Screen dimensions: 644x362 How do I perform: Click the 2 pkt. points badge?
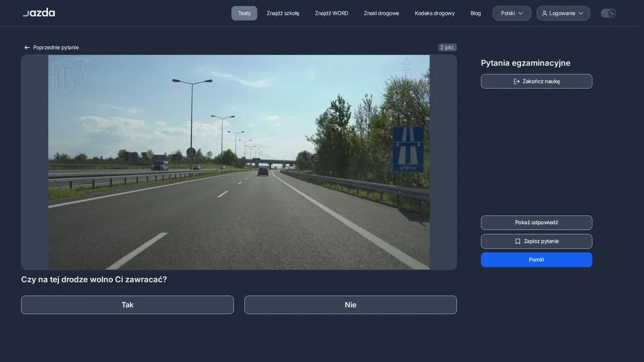(x=448, y=48)
